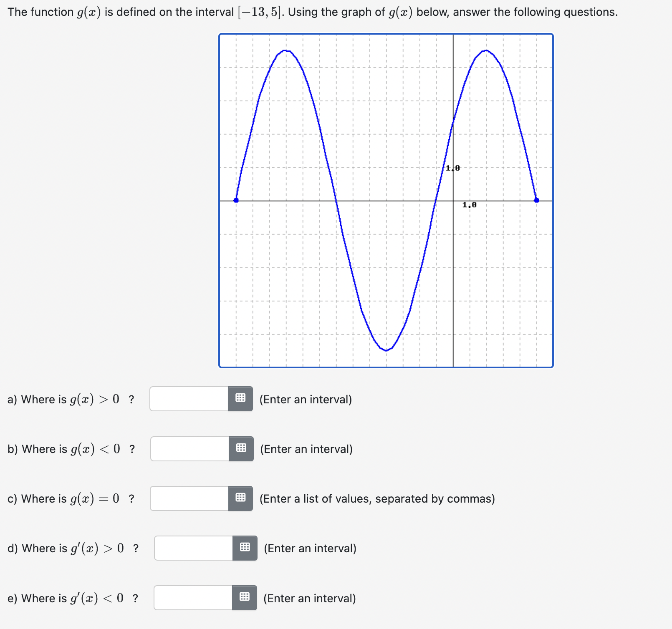Open the equation keypad for question a
The width and height of the screenshot is (672, 629).
click(240, 399)
